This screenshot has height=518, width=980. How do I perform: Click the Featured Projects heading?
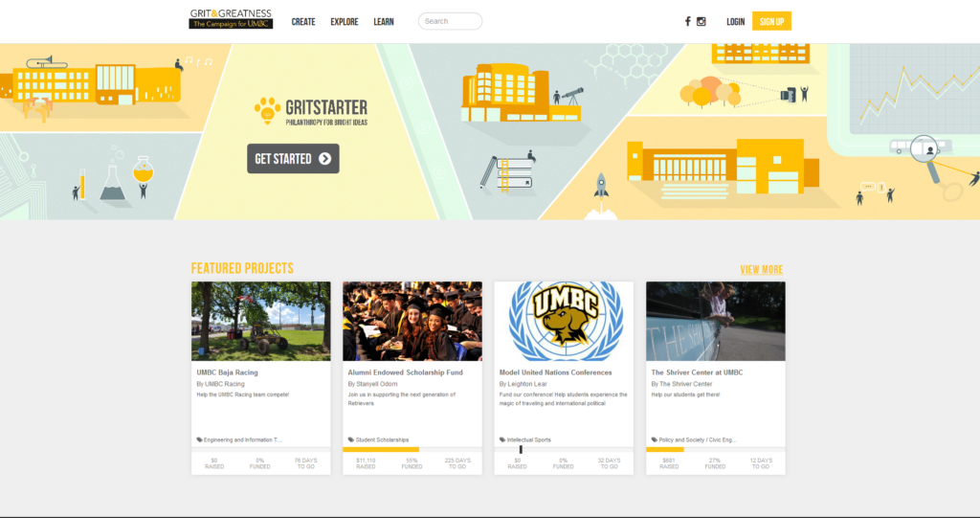point(242,268)
